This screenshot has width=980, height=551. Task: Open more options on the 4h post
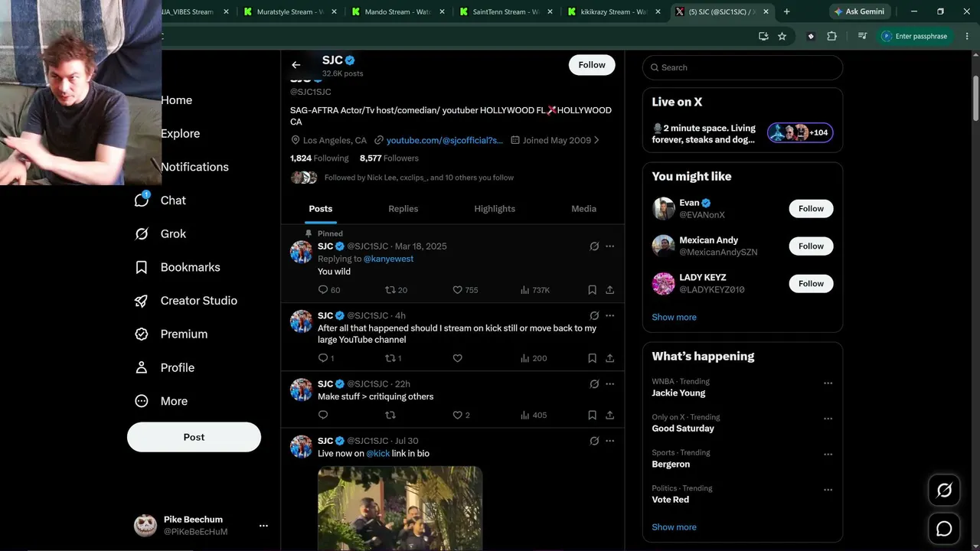(x=609, y=315)
